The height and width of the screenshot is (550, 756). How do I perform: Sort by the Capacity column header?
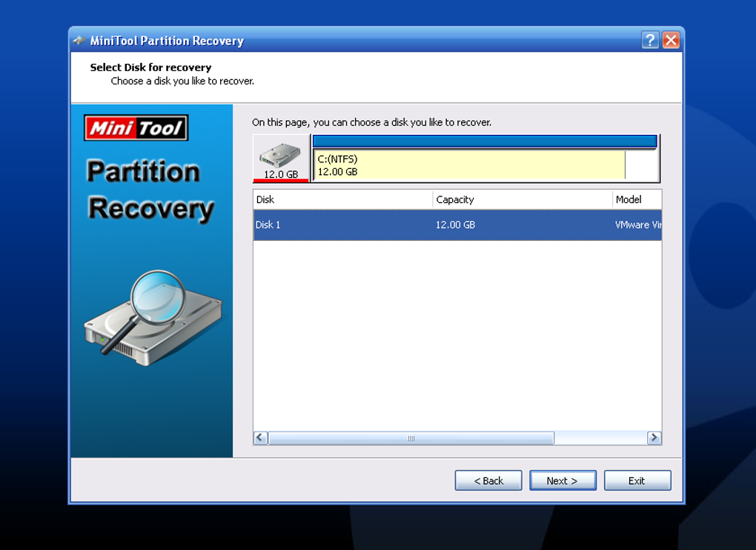(x=523, y=199)
